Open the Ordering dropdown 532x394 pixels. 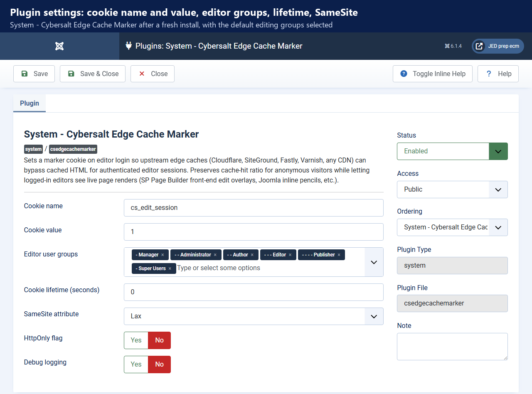452,227
